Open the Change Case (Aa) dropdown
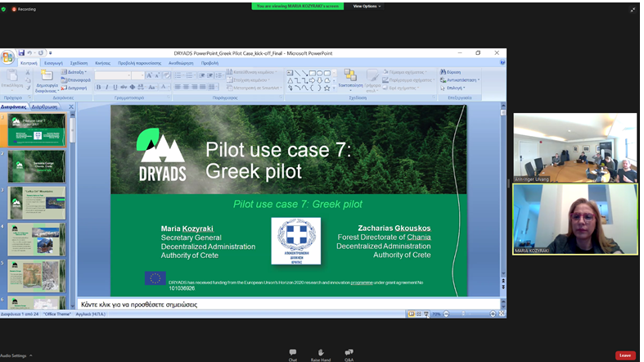This screenshot has height=362, width=644. coord(152,87)
